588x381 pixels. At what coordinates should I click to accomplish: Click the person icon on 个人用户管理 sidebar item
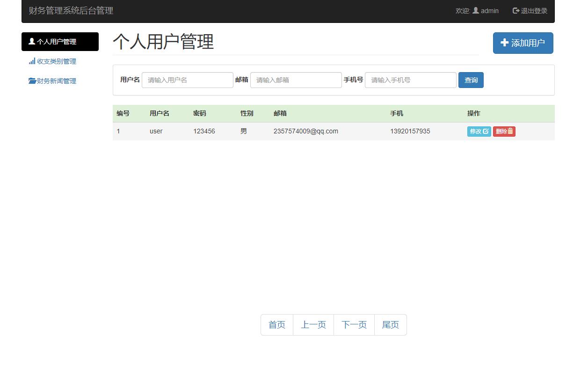point(32,41)
